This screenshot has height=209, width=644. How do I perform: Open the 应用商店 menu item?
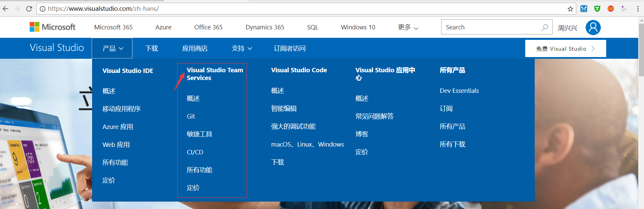click(195, 48)
